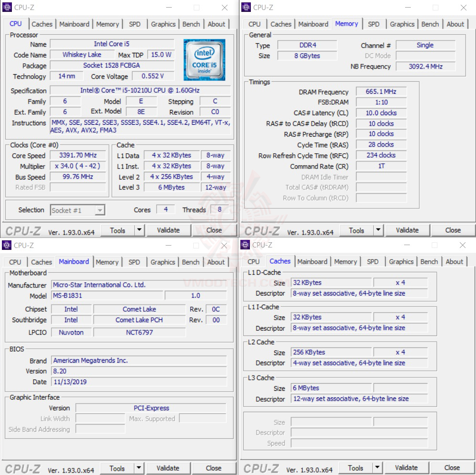Select SPD tab in Caches window
Screen dimensions: 476x475
(x=373, y=262)
